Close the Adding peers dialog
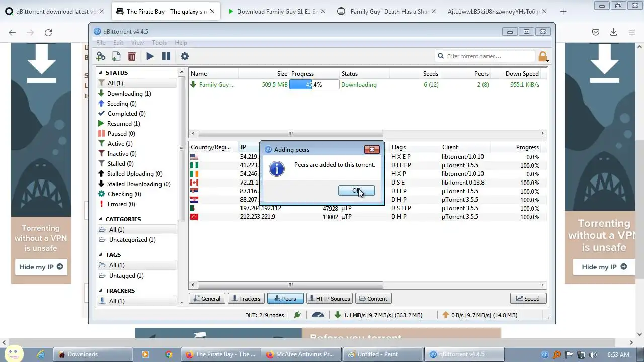Viewport: 644px width, 362px height. click(372, 149)
